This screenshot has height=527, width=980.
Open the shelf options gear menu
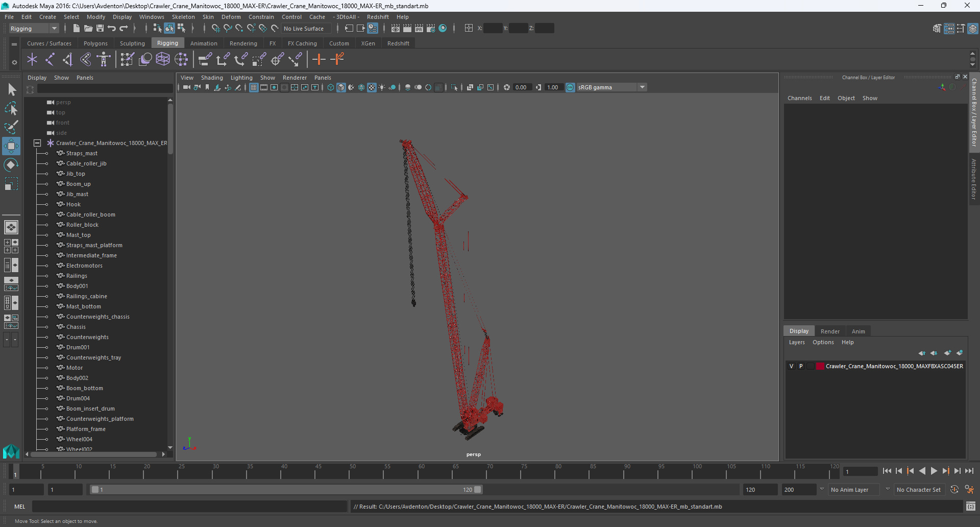click(x=14, y=62)
